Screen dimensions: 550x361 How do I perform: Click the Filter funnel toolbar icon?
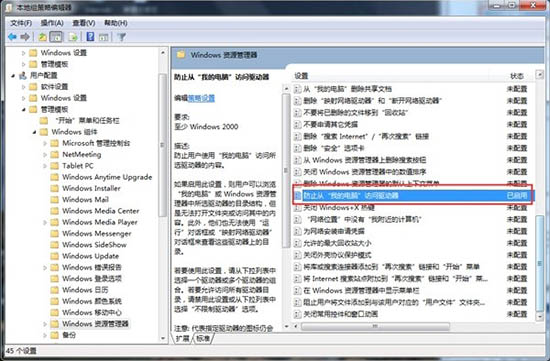tap(122, 36)
